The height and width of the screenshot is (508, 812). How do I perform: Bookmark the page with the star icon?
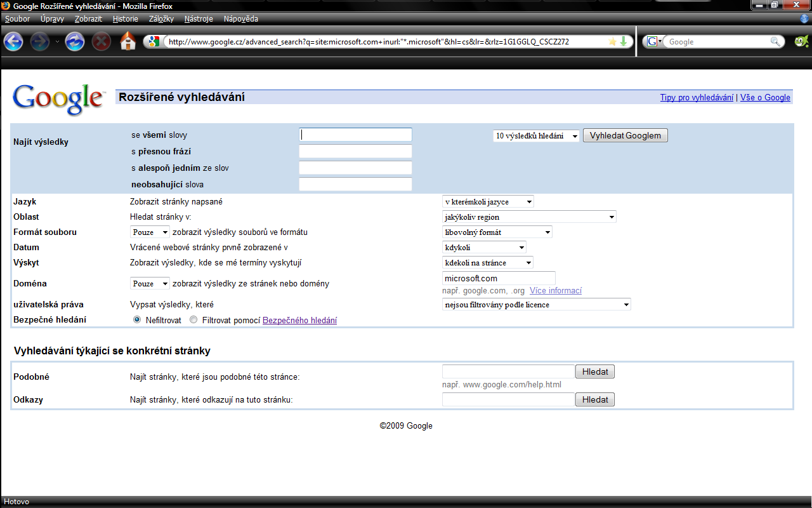(x=612, y=41)
